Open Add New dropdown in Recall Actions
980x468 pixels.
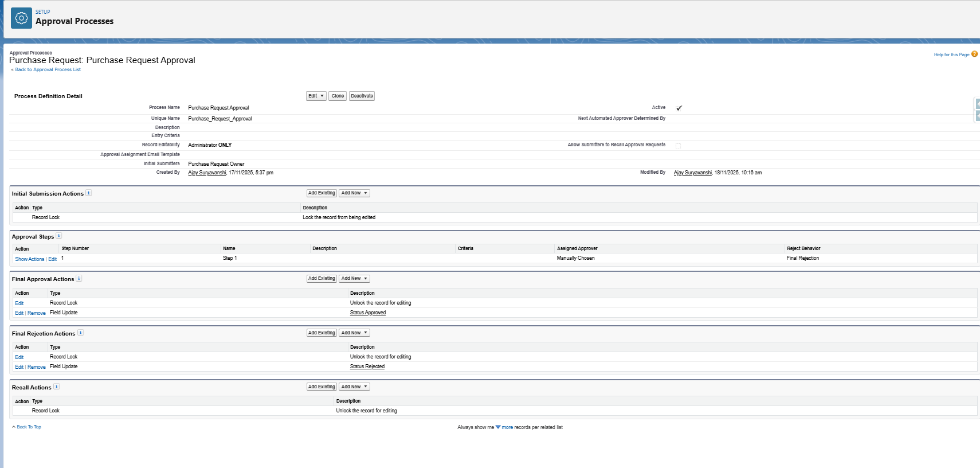coord(354,387)
